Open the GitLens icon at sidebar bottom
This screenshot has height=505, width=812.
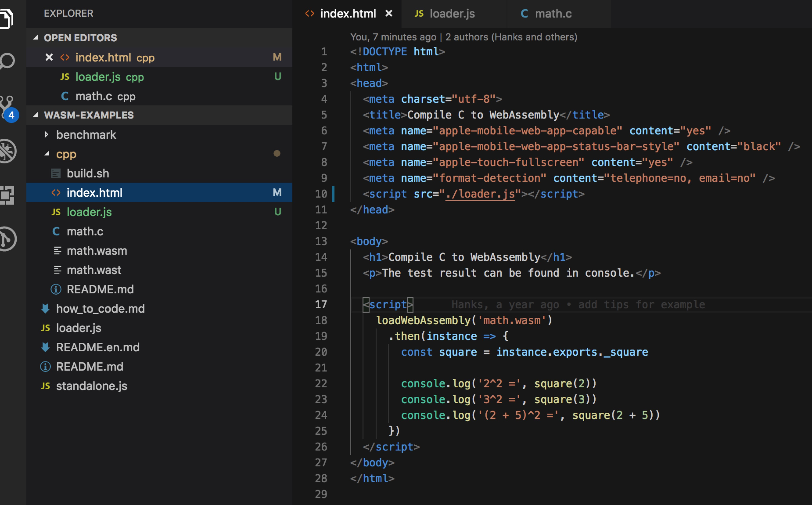pos(7,239)
